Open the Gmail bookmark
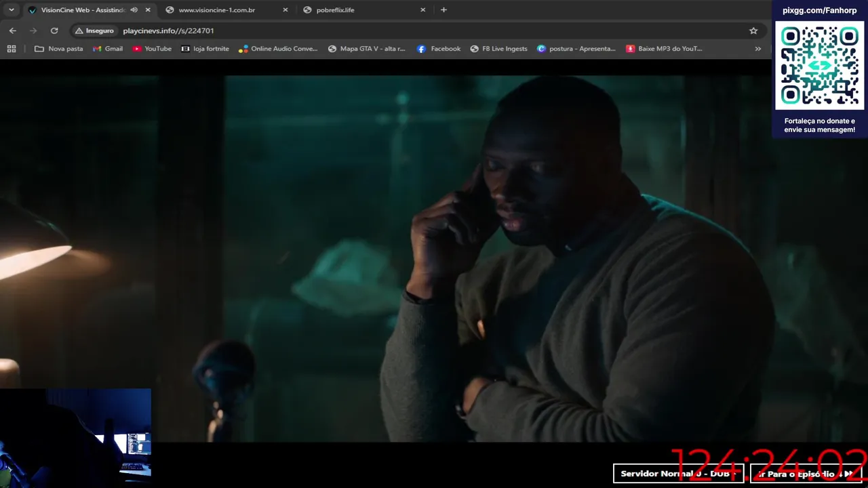This screenshot has height=488, width=868. click(108, 49)
